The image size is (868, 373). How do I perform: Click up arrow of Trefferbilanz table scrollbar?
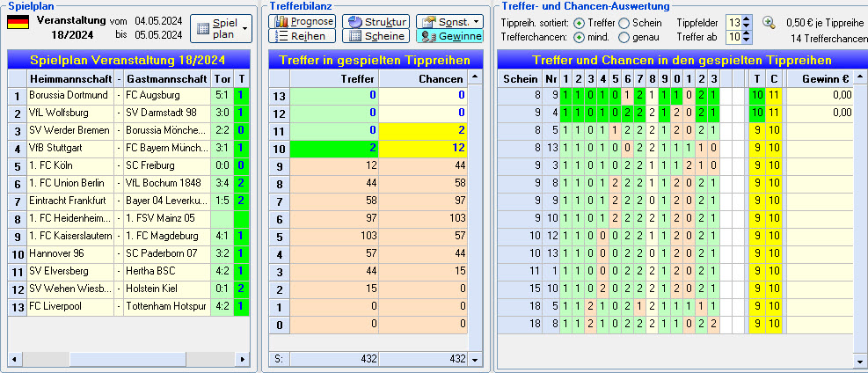point(475,76)
